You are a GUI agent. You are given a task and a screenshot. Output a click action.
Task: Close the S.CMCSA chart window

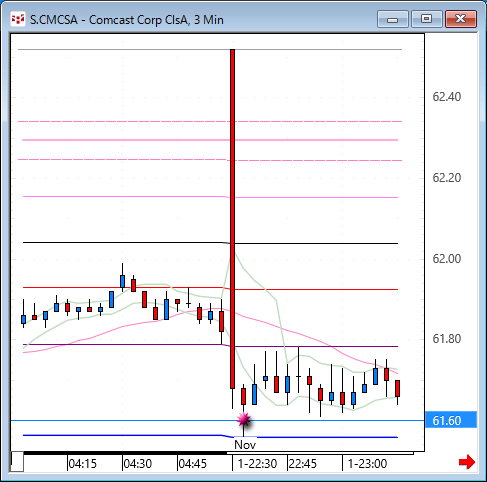coord(461,19)
